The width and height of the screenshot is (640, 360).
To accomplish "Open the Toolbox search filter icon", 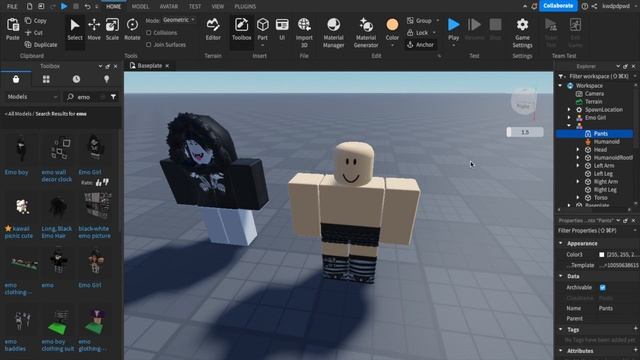I will (x=113, y=97).
